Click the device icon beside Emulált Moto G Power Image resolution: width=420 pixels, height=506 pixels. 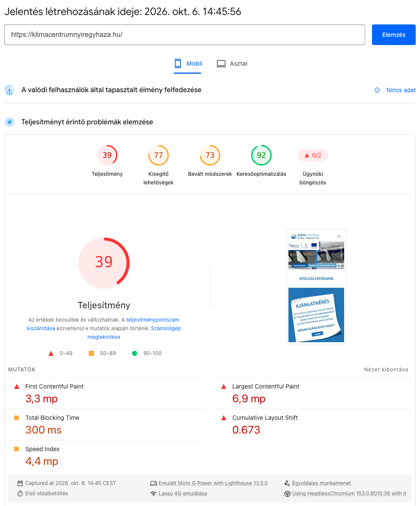(153, 483)
